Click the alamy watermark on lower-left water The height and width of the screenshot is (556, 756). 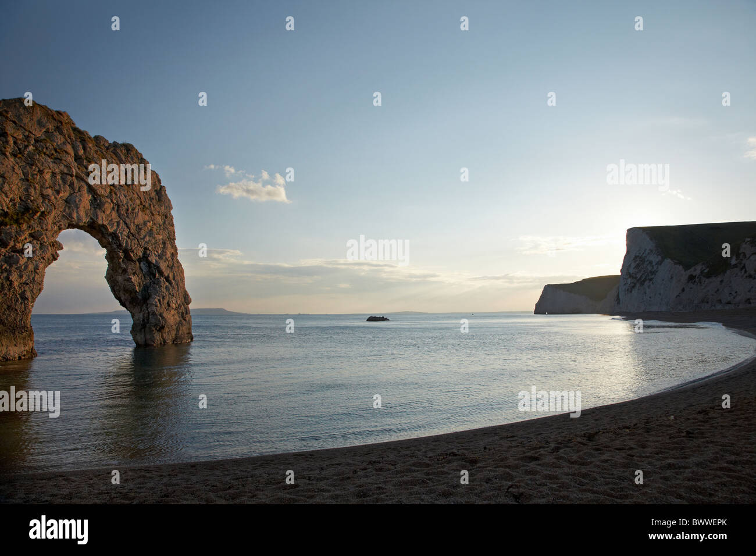(29, 402)
